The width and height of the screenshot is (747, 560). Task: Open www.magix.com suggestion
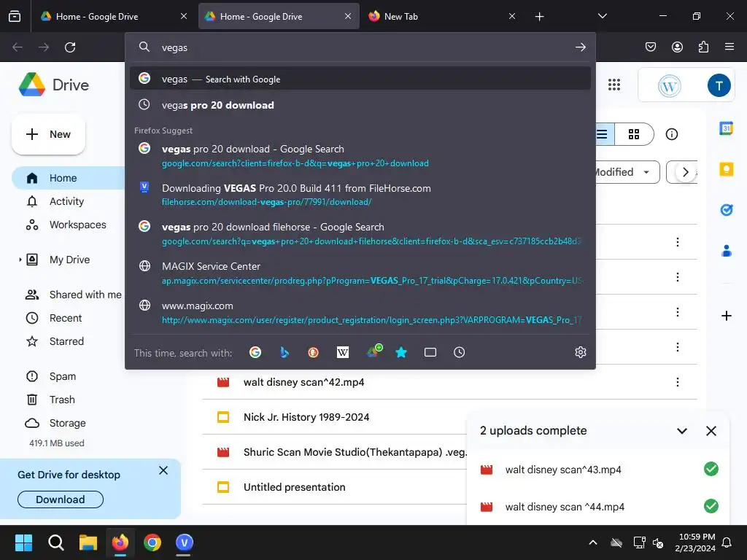pyautogui.click(x=360, y=312)
